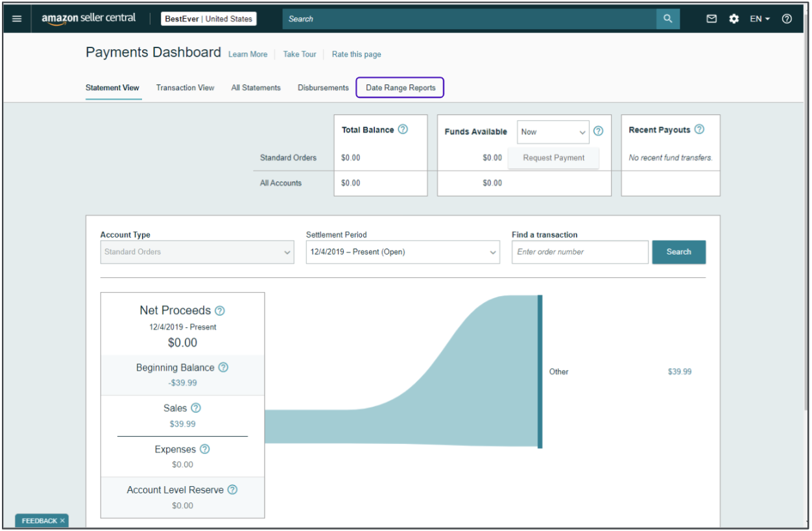Viewport: 812px width, 531px height.
Task: Open the hamburger navigation menu
Action: click(17, 19)
